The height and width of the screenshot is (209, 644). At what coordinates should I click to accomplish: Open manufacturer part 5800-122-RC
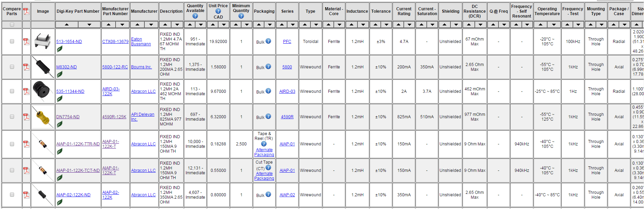[x=115, y=67]
